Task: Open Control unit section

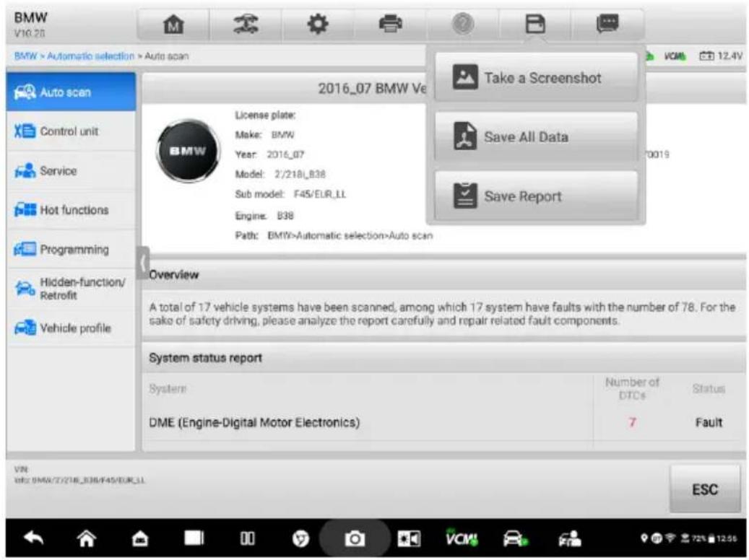Action: pos(71,131)
